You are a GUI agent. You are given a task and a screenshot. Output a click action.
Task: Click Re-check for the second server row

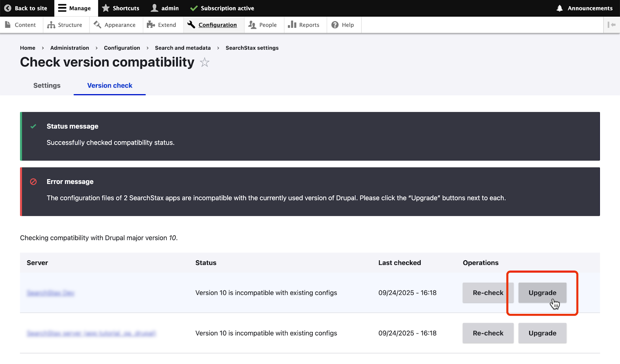488,333
